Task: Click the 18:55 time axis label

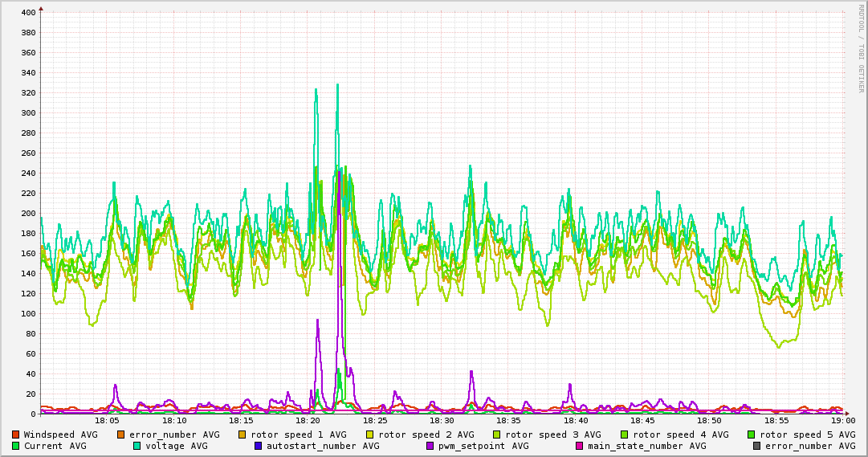Action: 776,421
